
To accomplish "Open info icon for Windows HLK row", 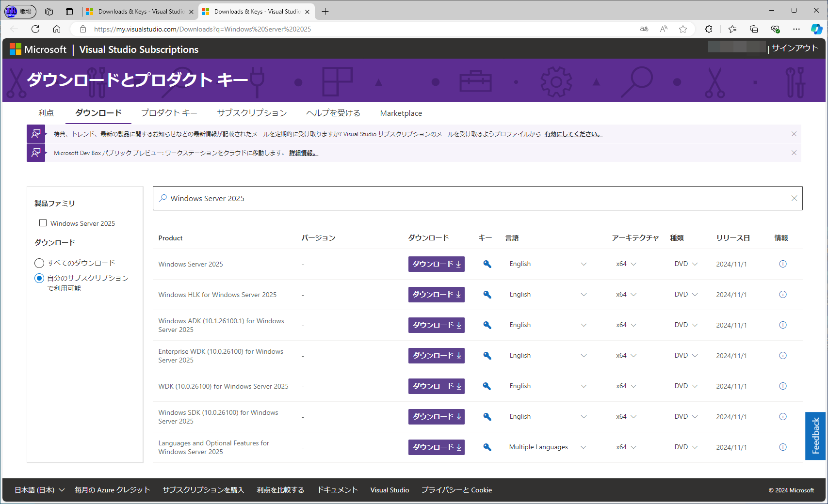I will [782, 295].
